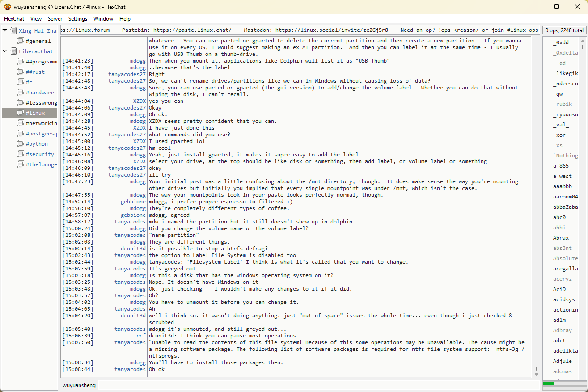
Task: Click the Xing-Hai-Zhai server network icon
Action: [x=13, y=31]
